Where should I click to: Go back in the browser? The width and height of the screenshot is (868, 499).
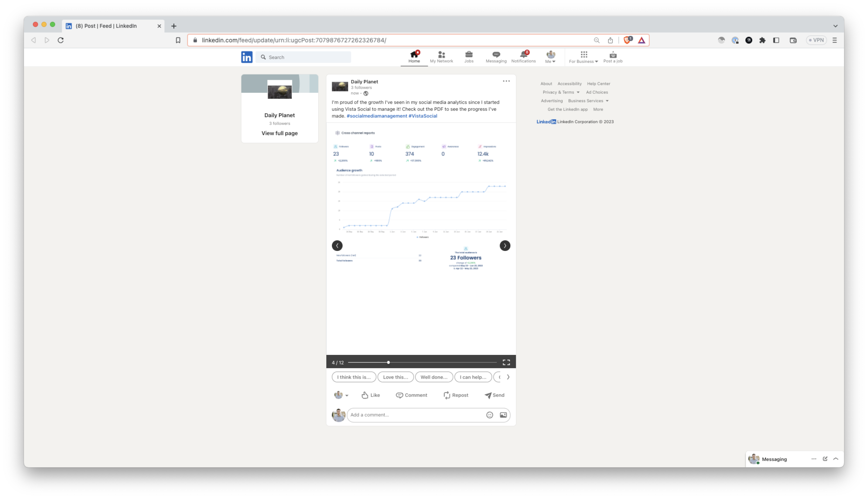click(33, 40)
